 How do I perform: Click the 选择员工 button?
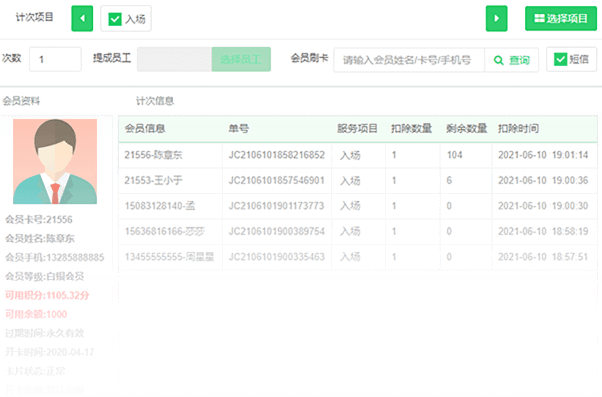(x=241, y=59)
